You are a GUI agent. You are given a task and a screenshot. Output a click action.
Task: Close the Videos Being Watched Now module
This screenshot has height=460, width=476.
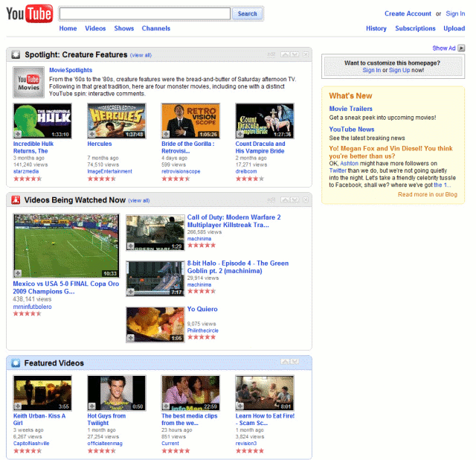[x=306, y=200]
